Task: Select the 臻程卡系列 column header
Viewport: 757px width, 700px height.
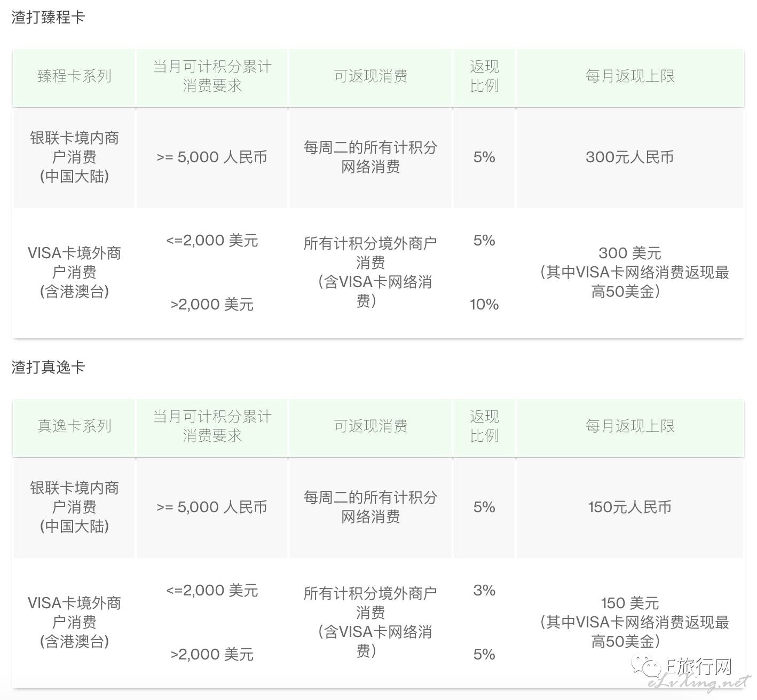Action: click(74, 76)
